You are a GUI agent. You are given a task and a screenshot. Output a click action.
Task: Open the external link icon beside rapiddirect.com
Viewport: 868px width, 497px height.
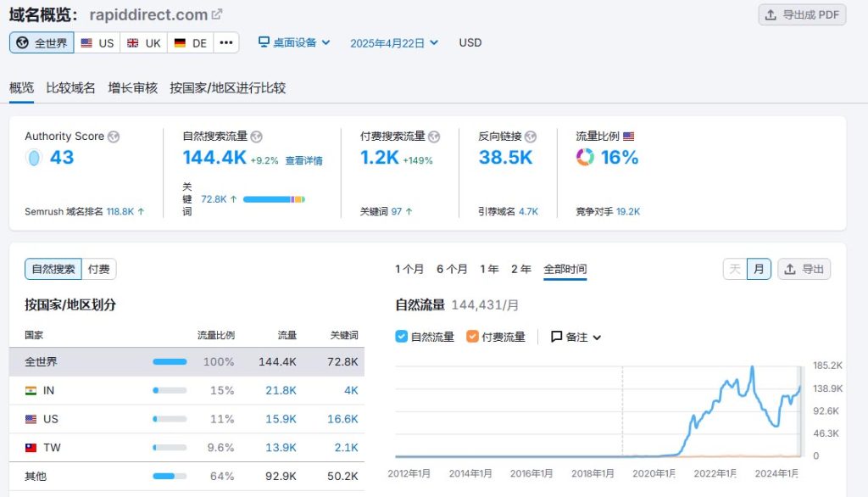(x=217, y=14)
